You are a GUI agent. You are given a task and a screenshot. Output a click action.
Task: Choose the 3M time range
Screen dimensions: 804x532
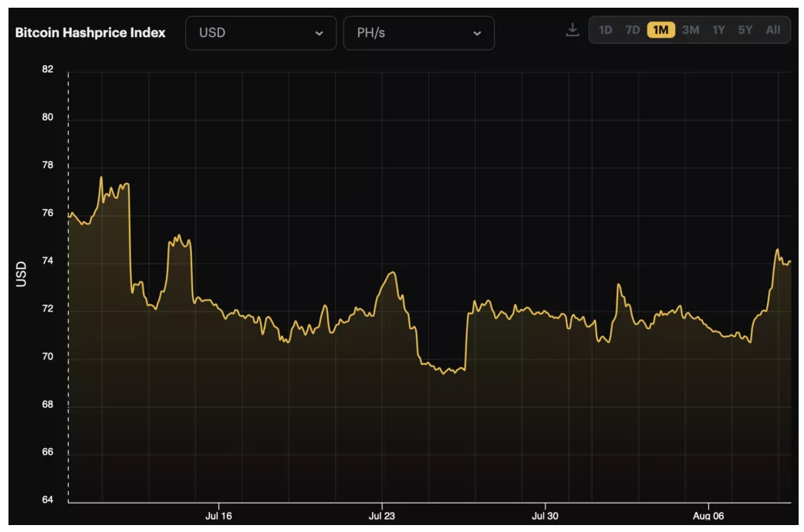(x=691, y=30)
